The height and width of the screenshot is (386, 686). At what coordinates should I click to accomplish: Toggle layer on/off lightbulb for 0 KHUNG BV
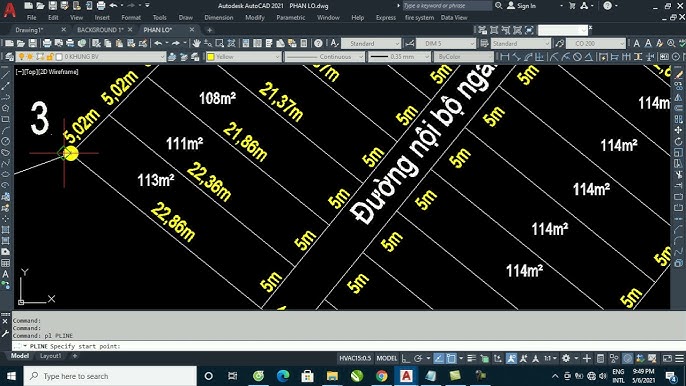[21, 57]
